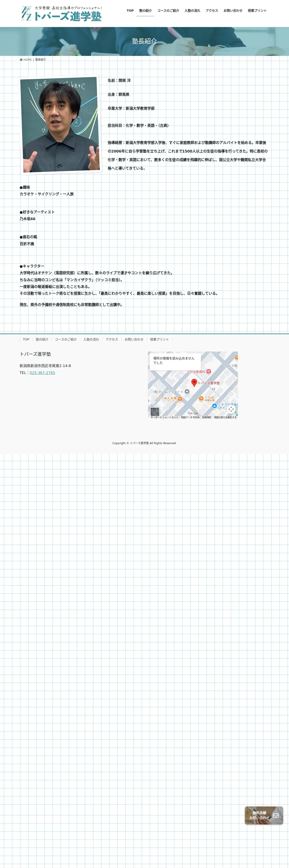Click お問い合わせ in footer menu

coord(134,339)
